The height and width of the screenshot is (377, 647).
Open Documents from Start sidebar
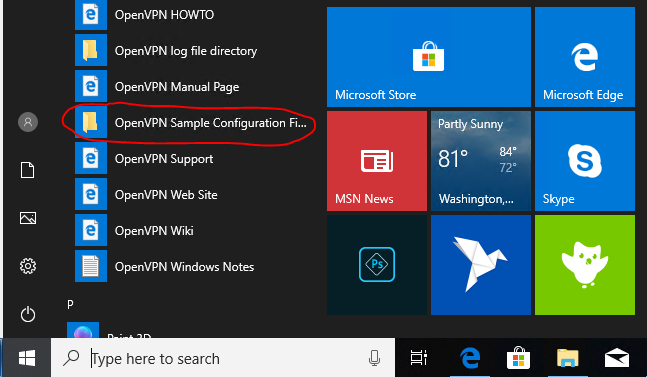[28, 170]
